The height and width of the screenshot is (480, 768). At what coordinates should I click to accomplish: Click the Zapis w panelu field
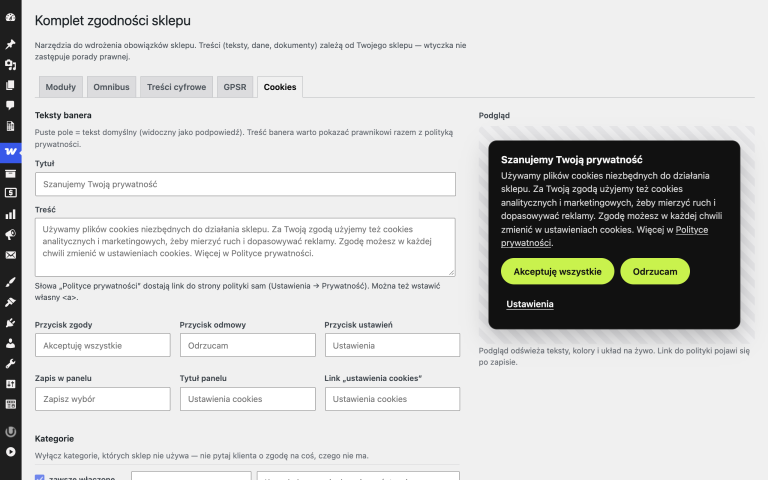coord(103,399)
